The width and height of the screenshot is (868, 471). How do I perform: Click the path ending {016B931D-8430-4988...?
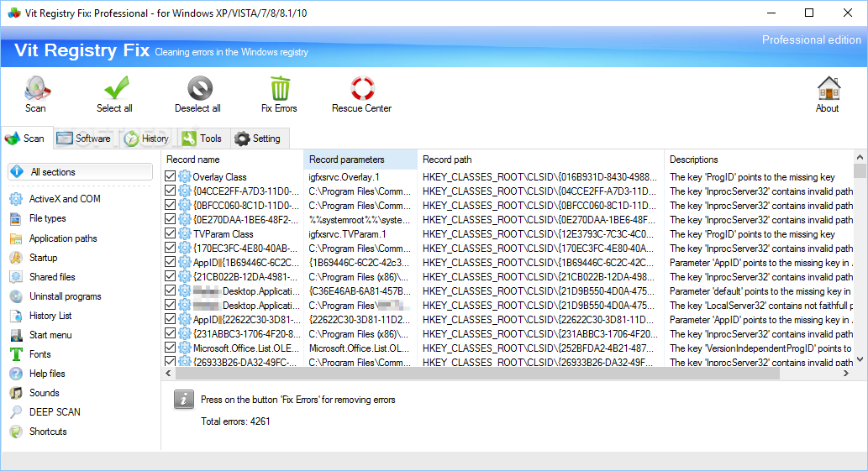click(x=539, y=177)
